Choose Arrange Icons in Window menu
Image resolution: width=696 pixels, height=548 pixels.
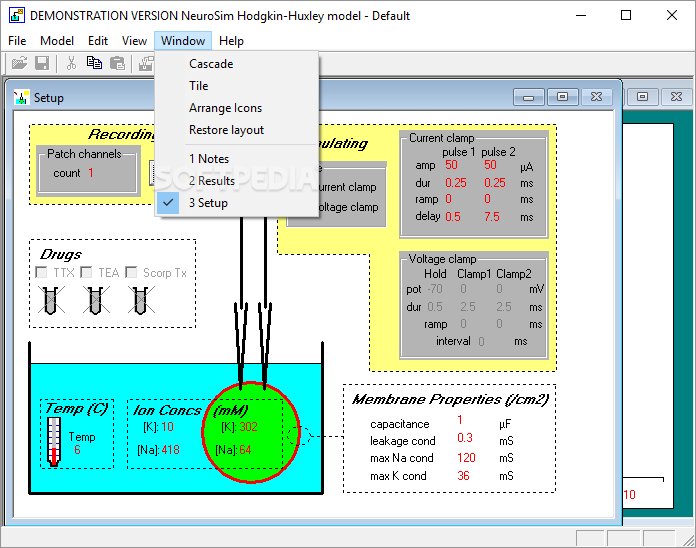[237, 108]
